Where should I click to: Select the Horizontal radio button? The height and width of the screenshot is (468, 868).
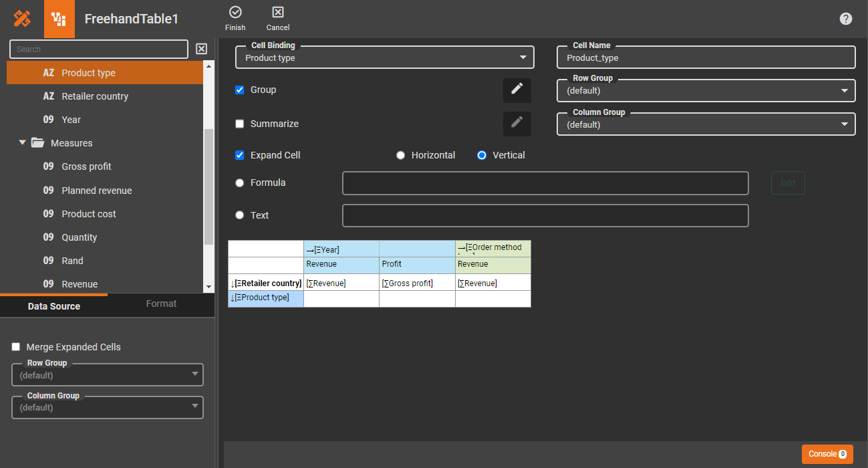[401, 155]
